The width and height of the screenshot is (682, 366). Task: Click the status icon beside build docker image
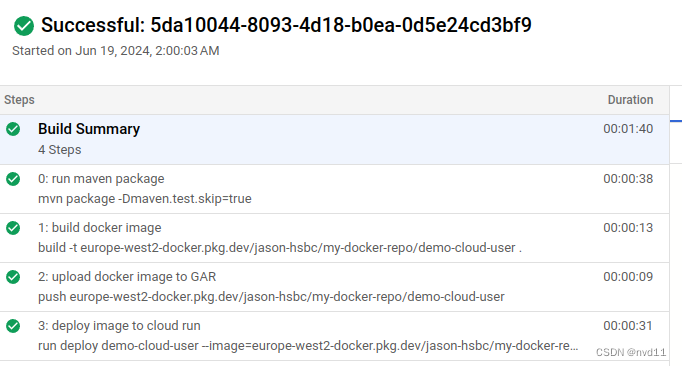13,228
